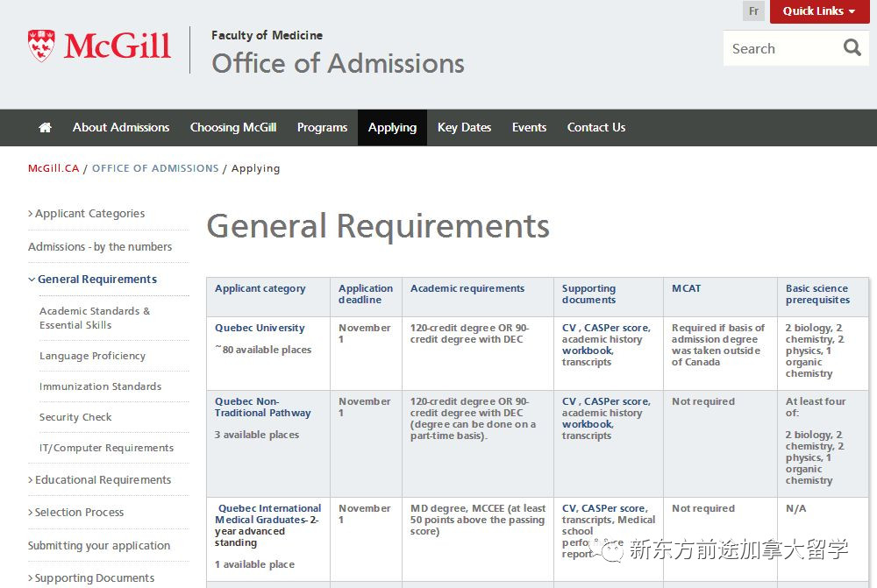Expand Applicant Categories in the sidebar
This screenshot has height=588, width=877.
[x=87, y=214]
